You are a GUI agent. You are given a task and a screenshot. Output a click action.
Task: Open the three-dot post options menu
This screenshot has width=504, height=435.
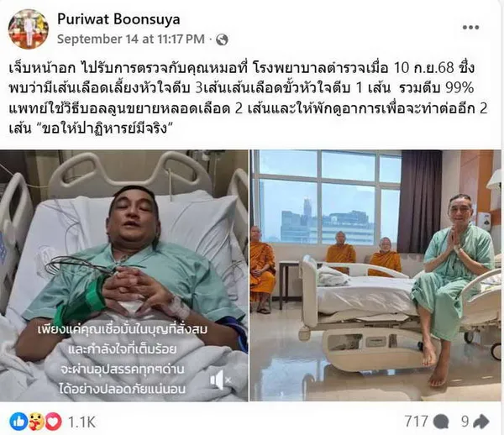(x=471, y=28)
